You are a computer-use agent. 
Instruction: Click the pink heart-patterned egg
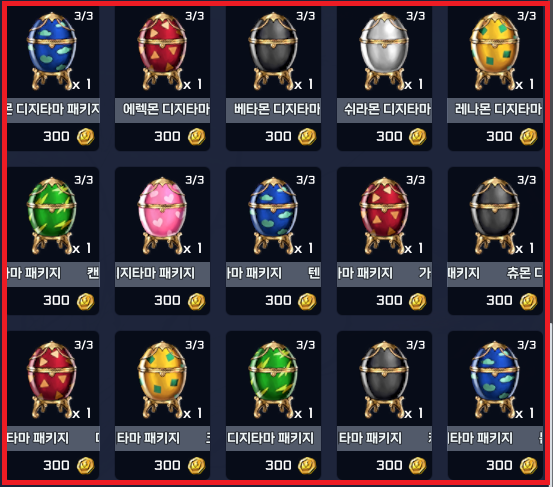162,215
